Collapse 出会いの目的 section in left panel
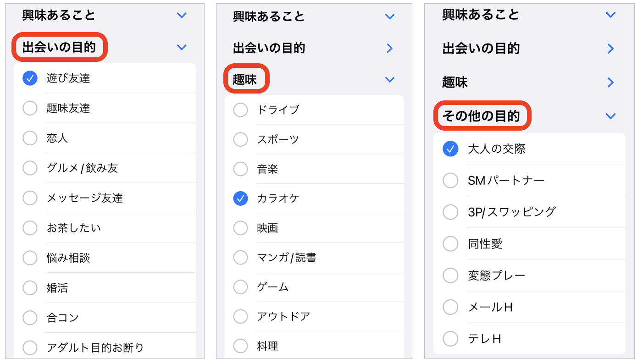This screenshot has width=643, height=364. [x=182, y=47]
